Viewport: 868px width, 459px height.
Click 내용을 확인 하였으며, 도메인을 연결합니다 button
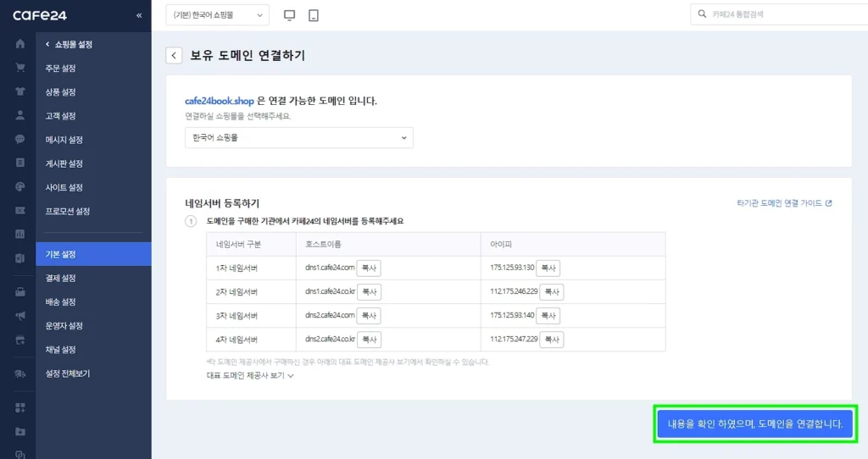tap(755, 424)
